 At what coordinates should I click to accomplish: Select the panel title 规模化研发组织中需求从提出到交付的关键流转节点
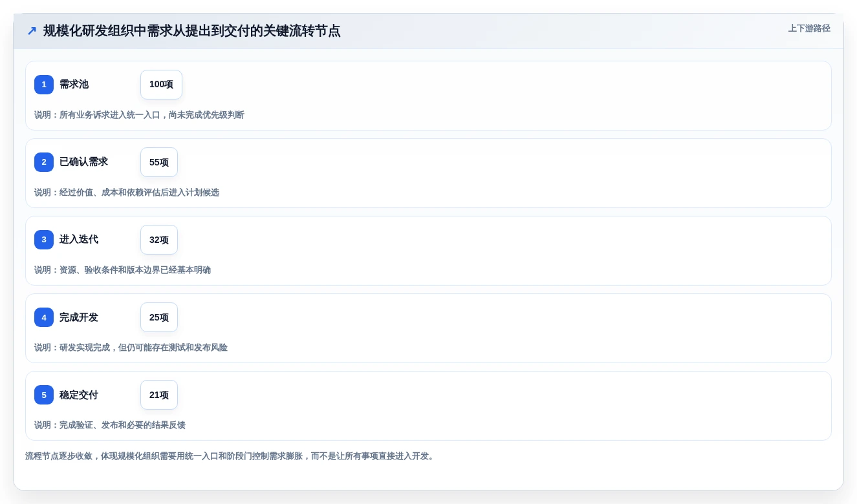pyautogui.click(x=191, y=31)
